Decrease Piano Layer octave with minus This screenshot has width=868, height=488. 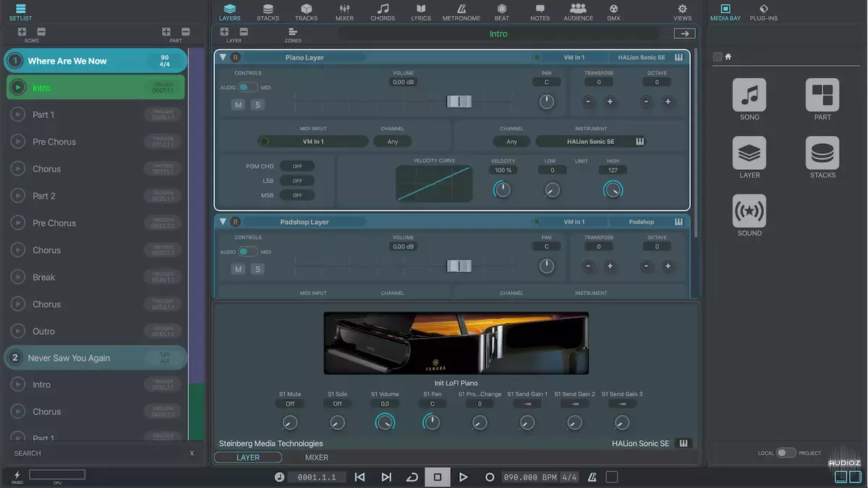coord(646,102)
